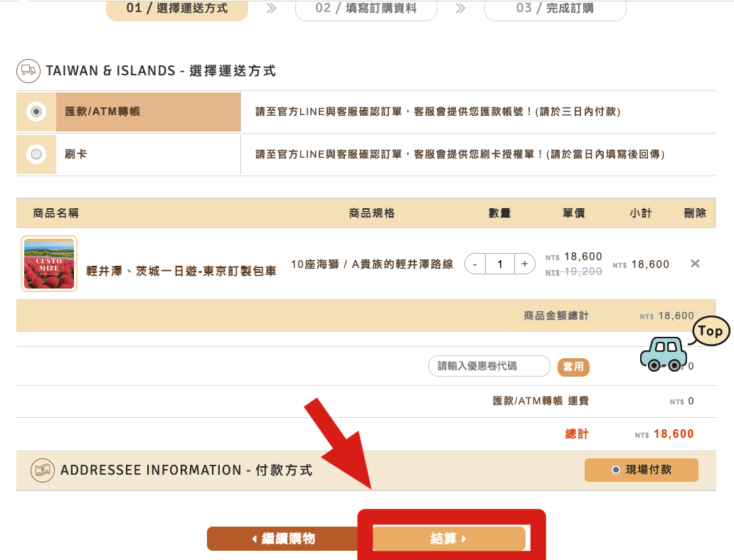Screen dimensions: 734x560
Task: Choose the 現場付款 payment option
Action: point(641,470)
